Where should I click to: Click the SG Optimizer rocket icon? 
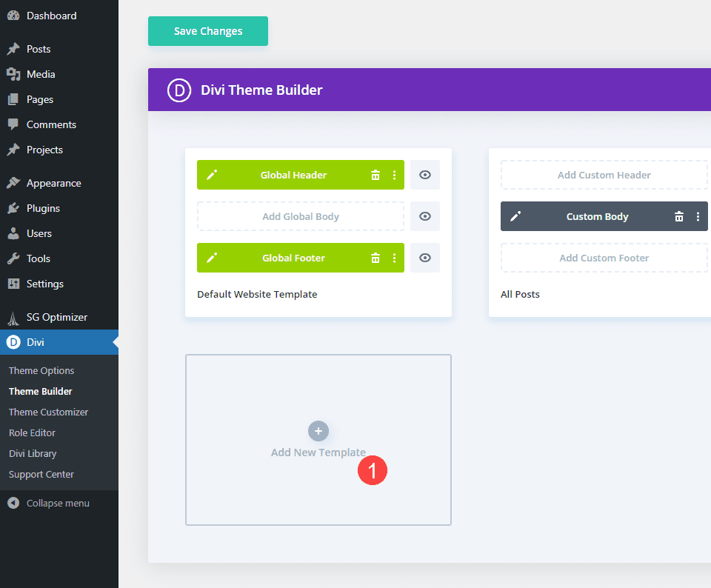coord(13,318)
